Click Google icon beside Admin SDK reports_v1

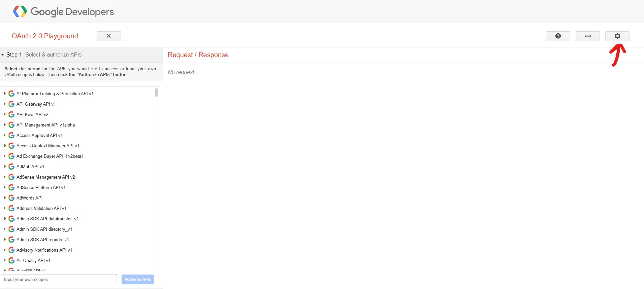11,240
